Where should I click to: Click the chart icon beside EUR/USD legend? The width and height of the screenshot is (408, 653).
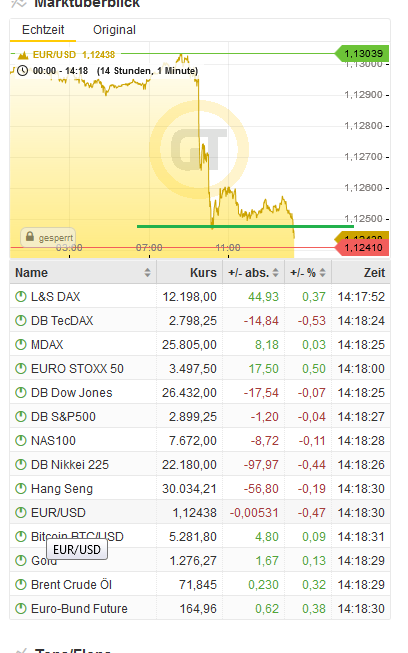23,55
